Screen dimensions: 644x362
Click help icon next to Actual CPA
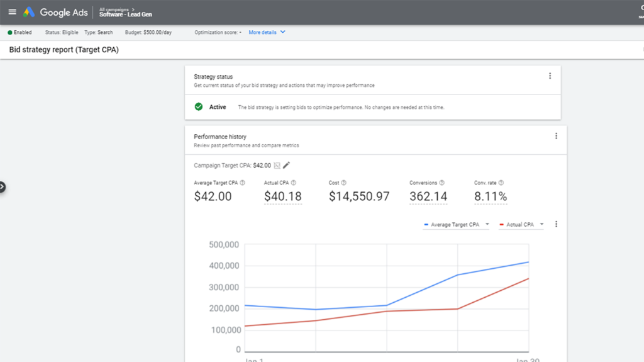pyautogui.click(x=294, y=183)
